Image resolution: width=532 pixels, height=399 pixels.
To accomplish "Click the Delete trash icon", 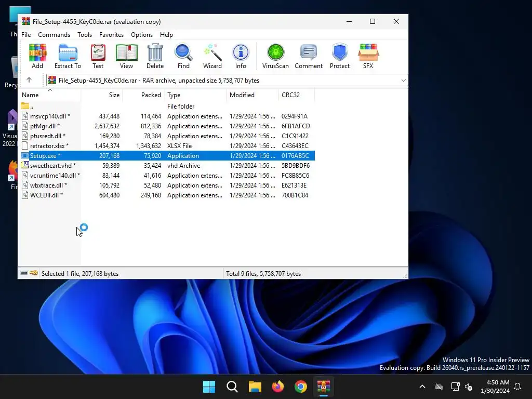I will point(155,56).
